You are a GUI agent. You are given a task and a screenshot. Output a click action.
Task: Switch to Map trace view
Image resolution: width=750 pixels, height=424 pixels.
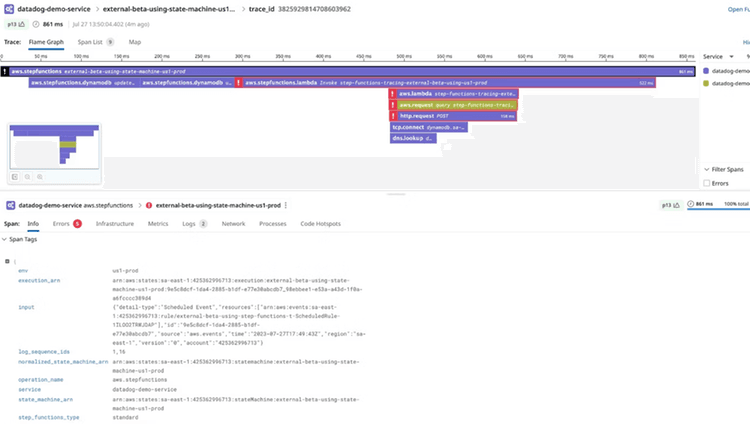(x=135, y=42)
